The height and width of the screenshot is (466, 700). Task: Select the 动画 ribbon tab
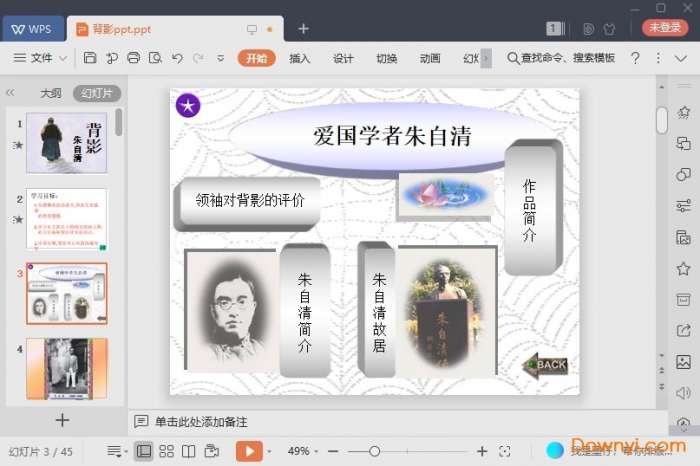point(430,58)
